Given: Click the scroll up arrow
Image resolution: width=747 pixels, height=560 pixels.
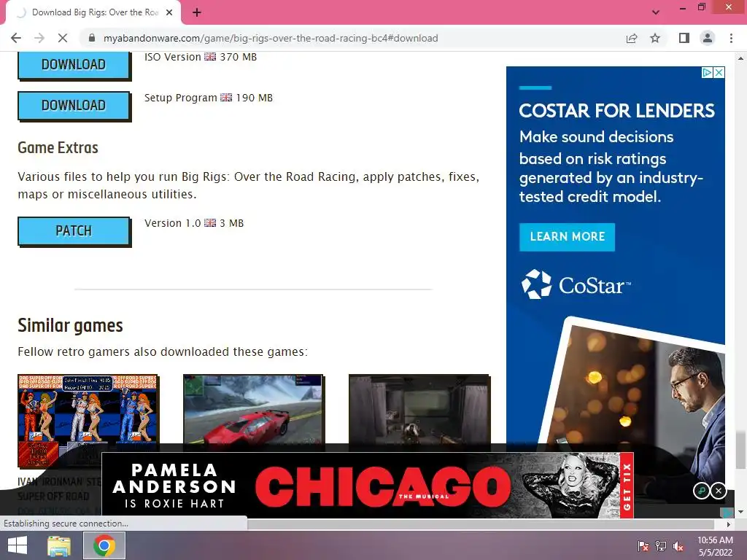Looking at the screenshot, I should pos(740,58).
